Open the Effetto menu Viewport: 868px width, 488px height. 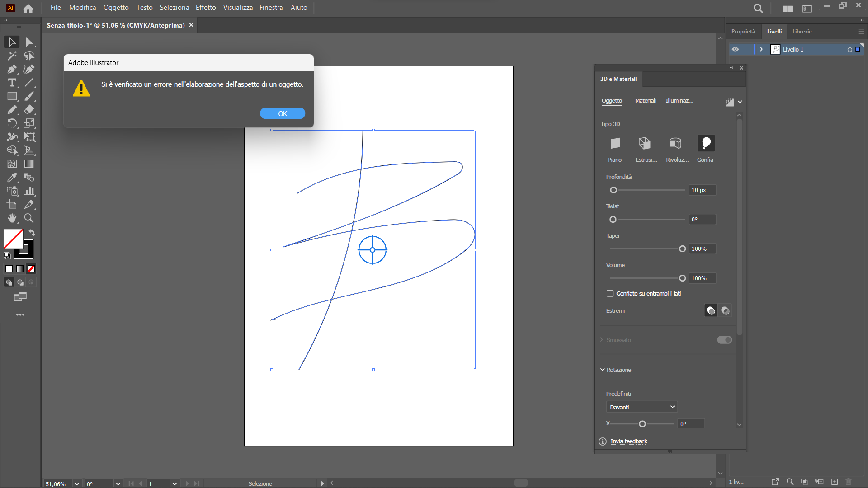pyautogui.click(x=206, y=8)
